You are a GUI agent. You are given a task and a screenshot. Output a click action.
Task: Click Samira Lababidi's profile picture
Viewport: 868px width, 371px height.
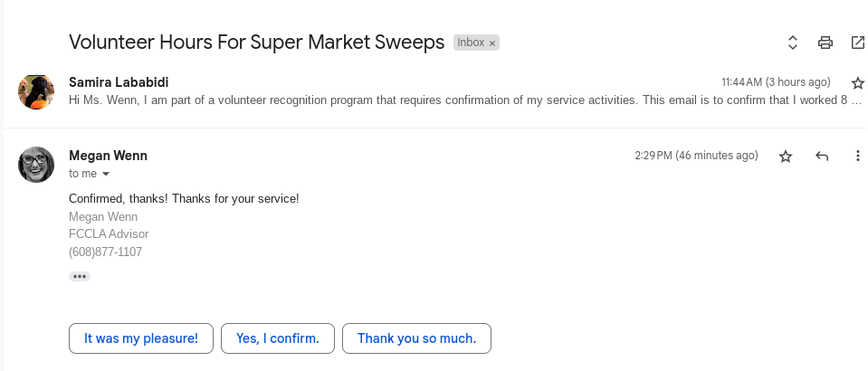[36, 91]
